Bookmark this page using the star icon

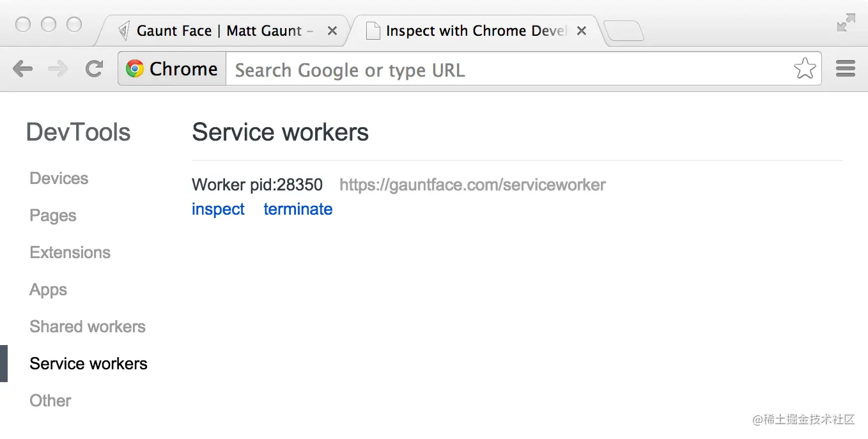point(805,69)
